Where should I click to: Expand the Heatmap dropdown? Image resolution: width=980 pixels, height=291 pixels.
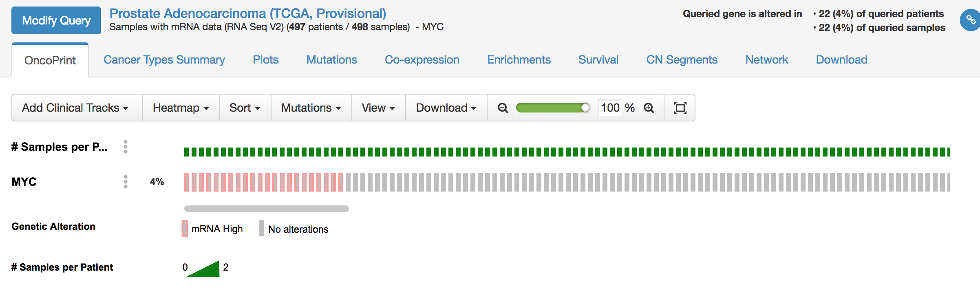point(181,108)
